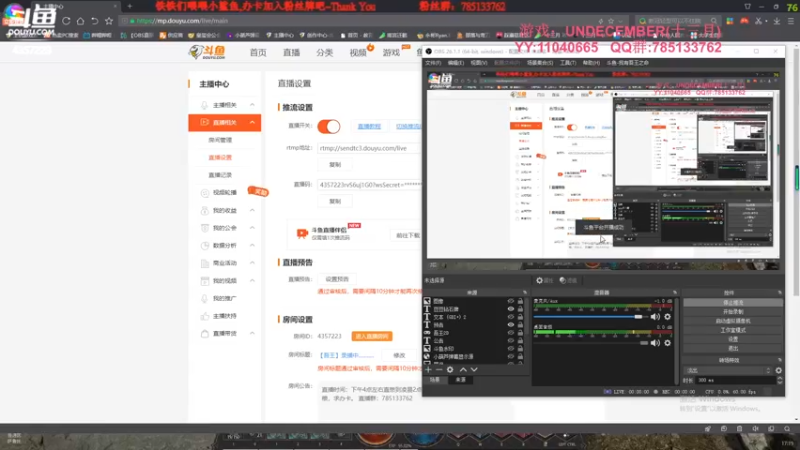Open 麦克风/Aux audio settings gear

pos(667,317)
